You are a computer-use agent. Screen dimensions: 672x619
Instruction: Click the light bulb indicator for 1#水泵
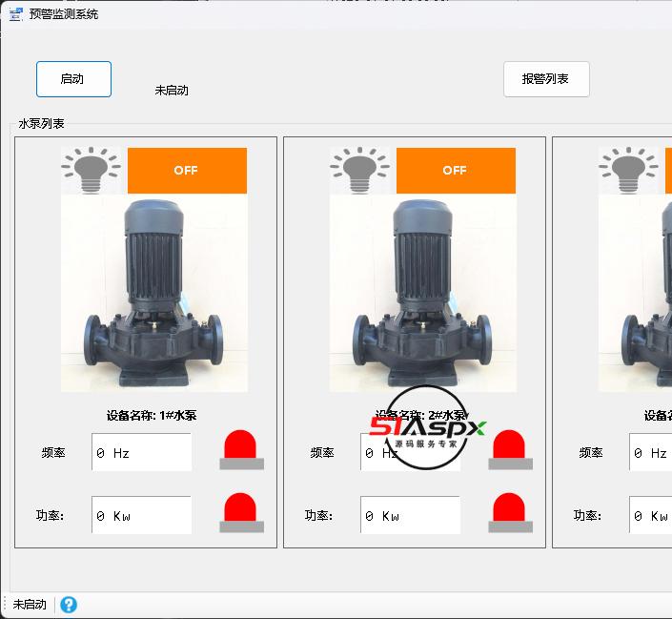pyautogui.click(x=92, y=171)
